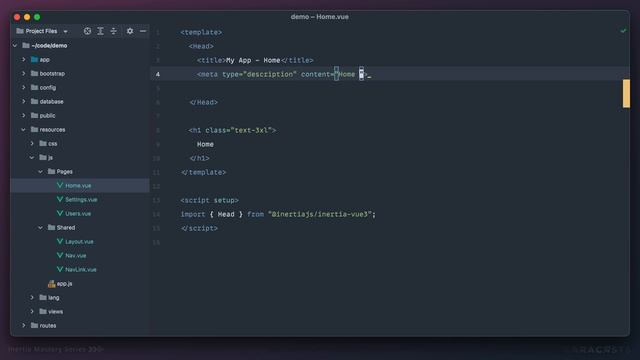The image size is (640, 360).
Task: Click the script setup tag line
Action: pyautogui.click(x=210, y=200)
